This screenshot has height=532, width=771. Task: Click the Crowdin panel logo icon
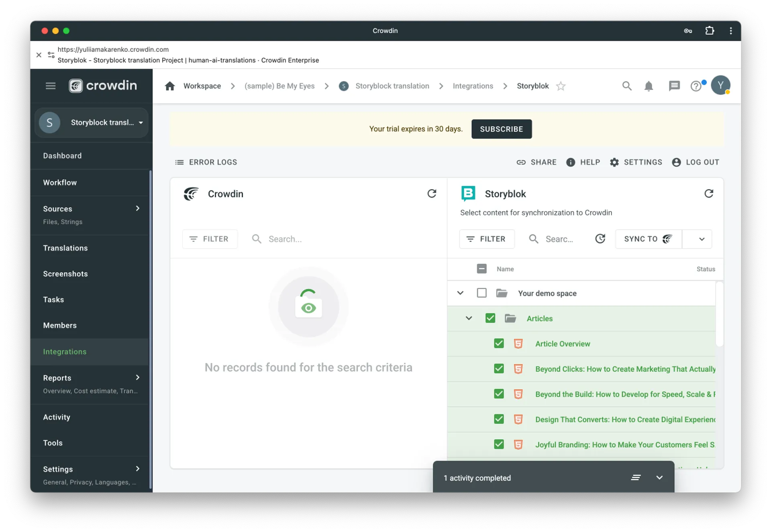[x=191, y=194]
